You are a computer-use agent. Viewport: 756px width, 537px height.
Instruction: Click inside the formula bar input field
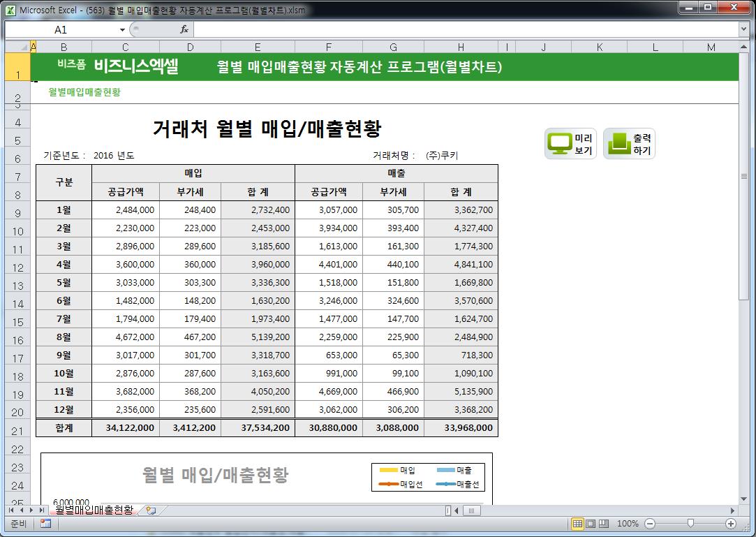[461, 29]
